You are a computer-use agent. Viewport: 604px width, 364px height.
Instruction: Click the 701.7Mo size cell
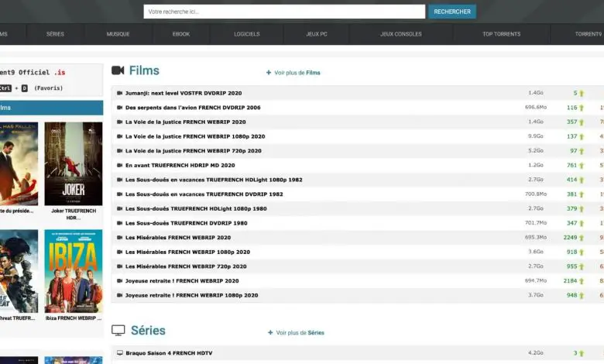pyautogui.click(x=536, y=222)
